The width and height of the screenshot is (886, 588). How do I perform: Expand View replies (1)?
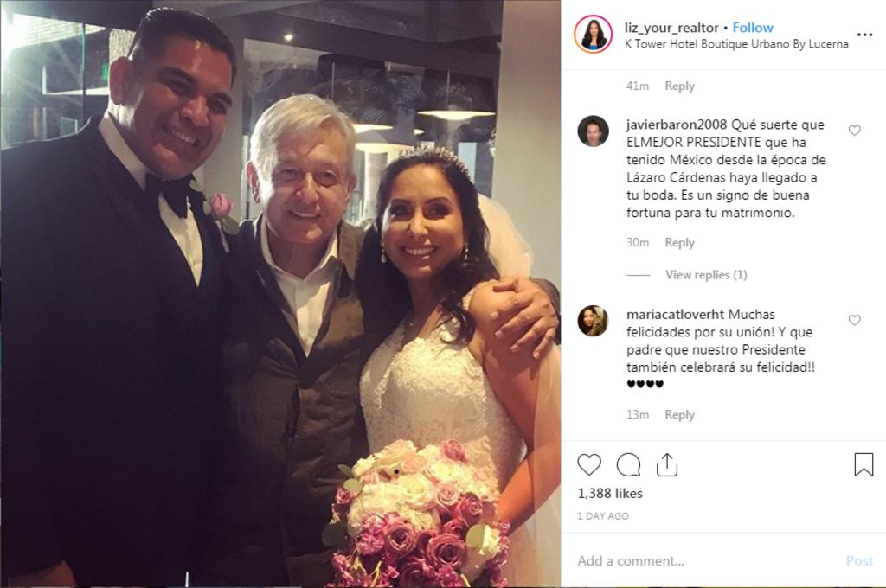pyautogui.click(x=706, y=275)
